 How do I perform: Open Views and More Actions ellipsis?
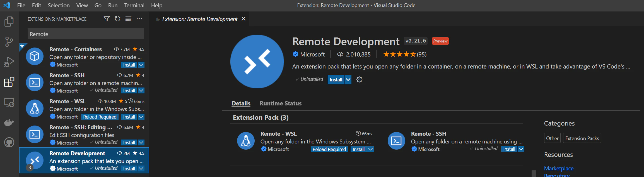[139, 19]
